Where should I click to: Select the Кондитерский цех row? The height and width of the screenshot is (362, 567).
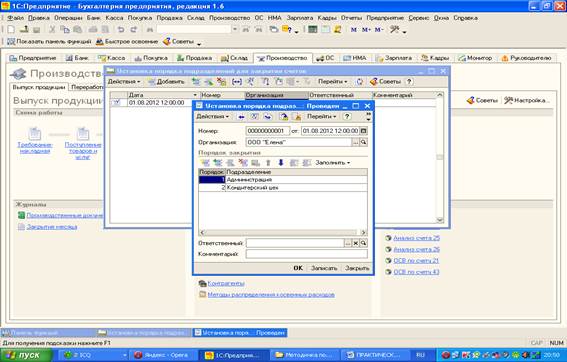pos(283,188)
